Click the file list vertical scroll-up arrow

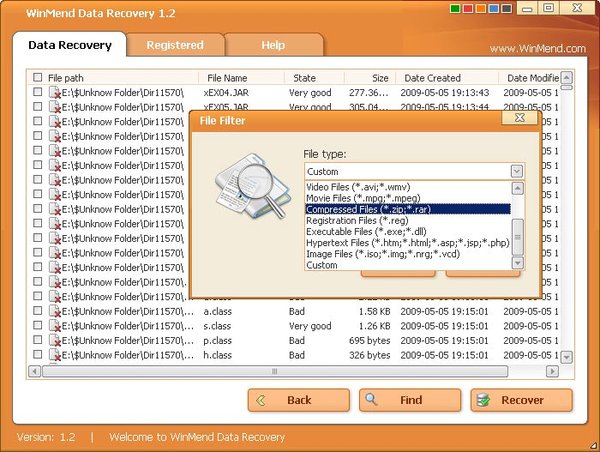point(566,78)
